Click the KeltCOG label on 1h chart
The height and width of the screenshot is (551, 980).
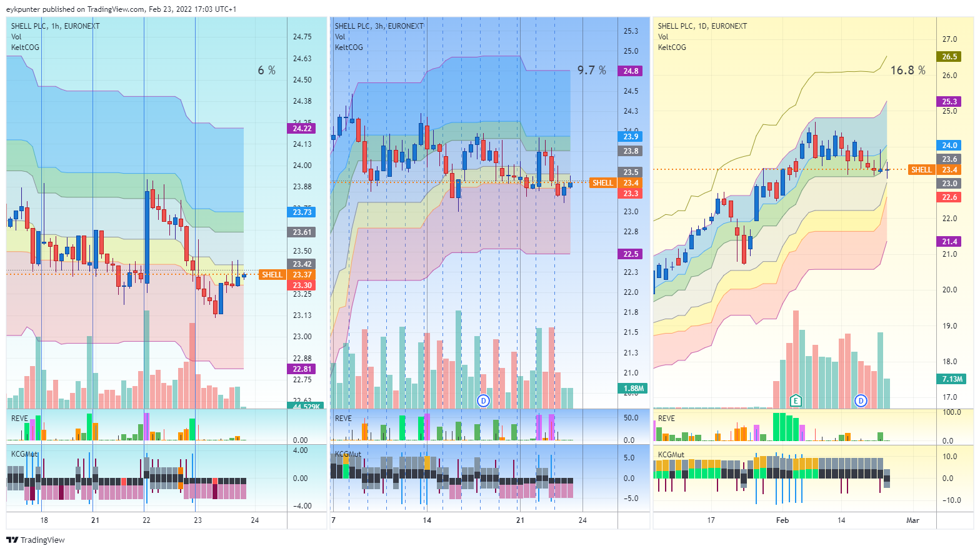(25, 47)
